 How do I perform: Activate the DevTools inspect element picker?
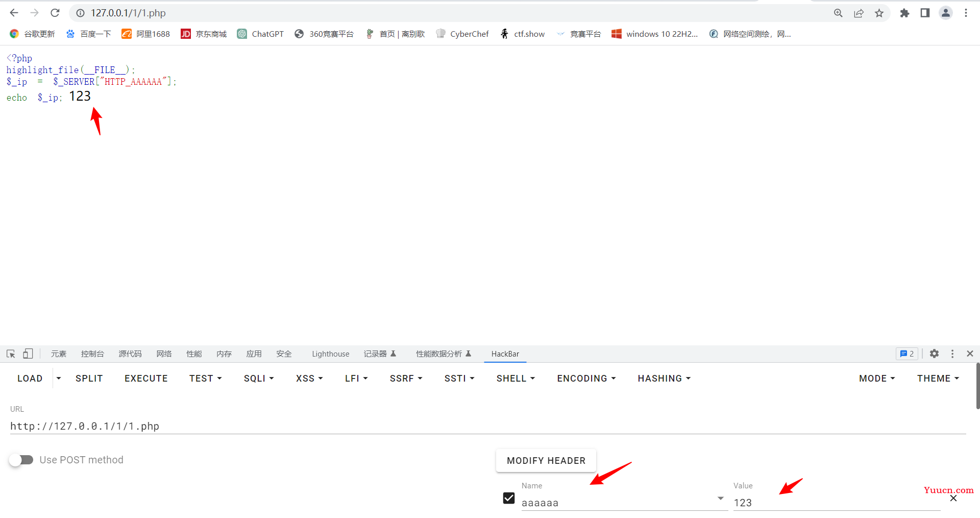coord(11,354)
